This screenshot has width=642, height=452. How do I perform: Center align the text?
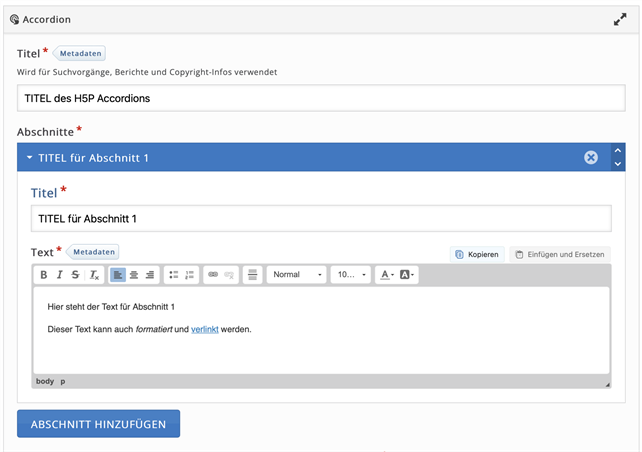click(134, 275)
